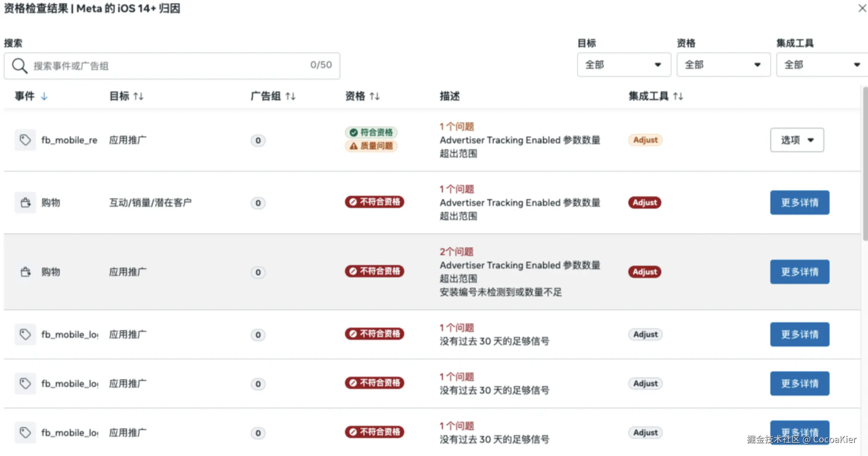
Task: Focus the 搜索事件或广告组 search field
Action: coord(172,66)
